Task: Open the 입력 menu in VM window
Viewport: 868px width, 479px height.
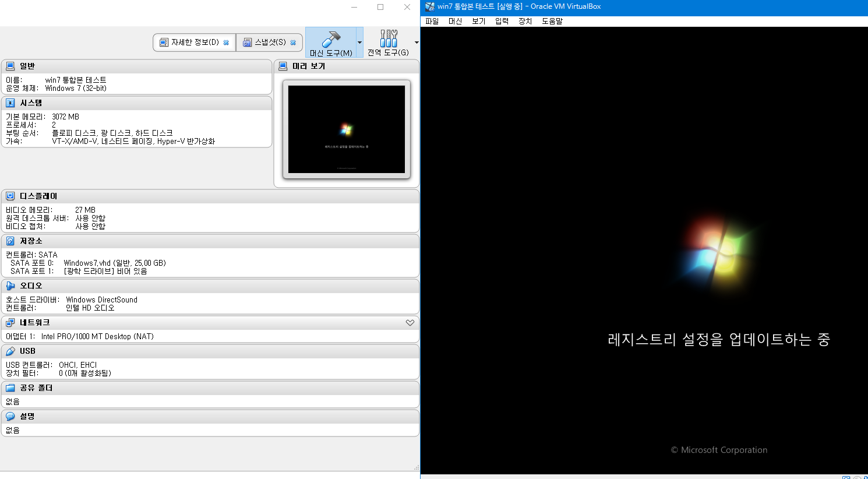Action: (502, 21)
